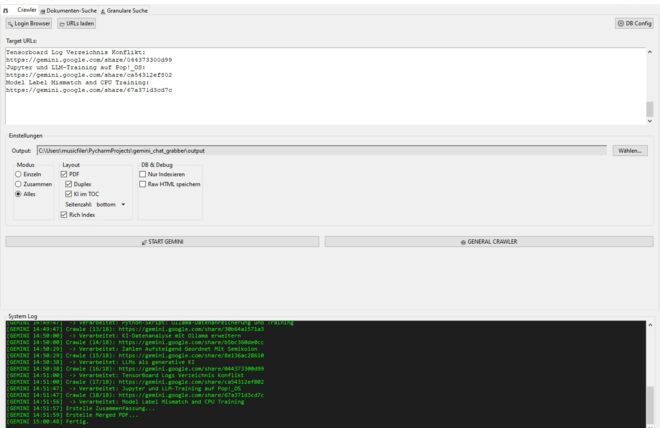Click Wählen to choose output folder

629,150
